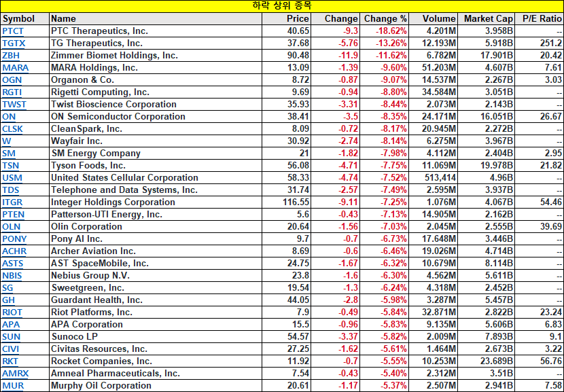Image resolution: width=564 pixels, height=392 pixels.
Task: Open the TSN symbol link
Action: 10,166
